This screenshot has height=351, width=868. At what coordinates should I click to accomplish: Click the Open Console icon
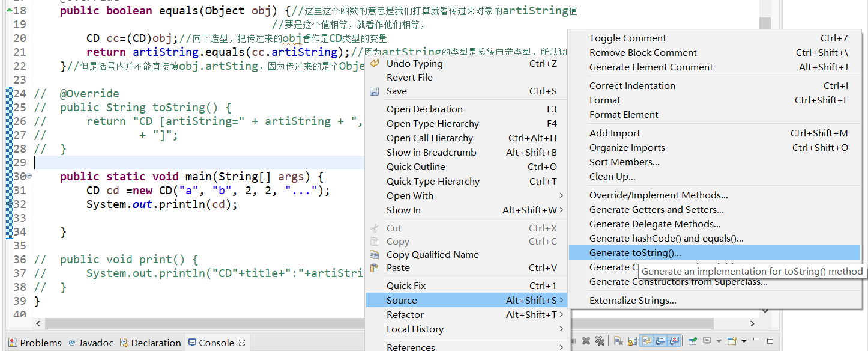(733, 341)
